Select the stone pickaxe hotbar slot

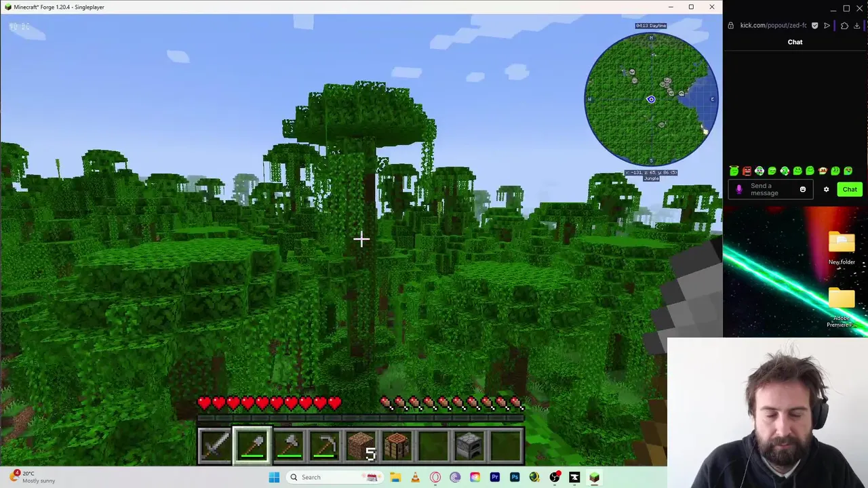click(x=325, y=445)
